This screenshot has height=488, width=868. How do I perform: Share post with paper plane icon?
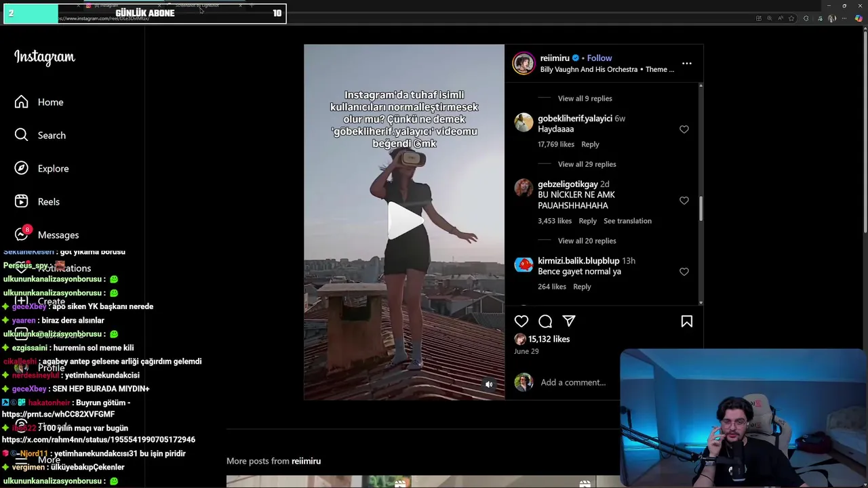pyautogui.click(x=569, y=321)
